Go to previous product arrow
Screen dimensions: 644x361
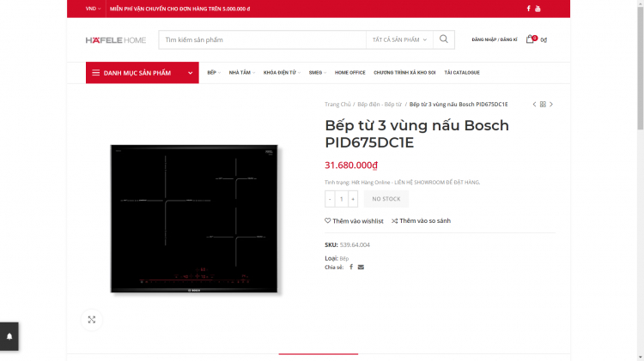[534, 105]
